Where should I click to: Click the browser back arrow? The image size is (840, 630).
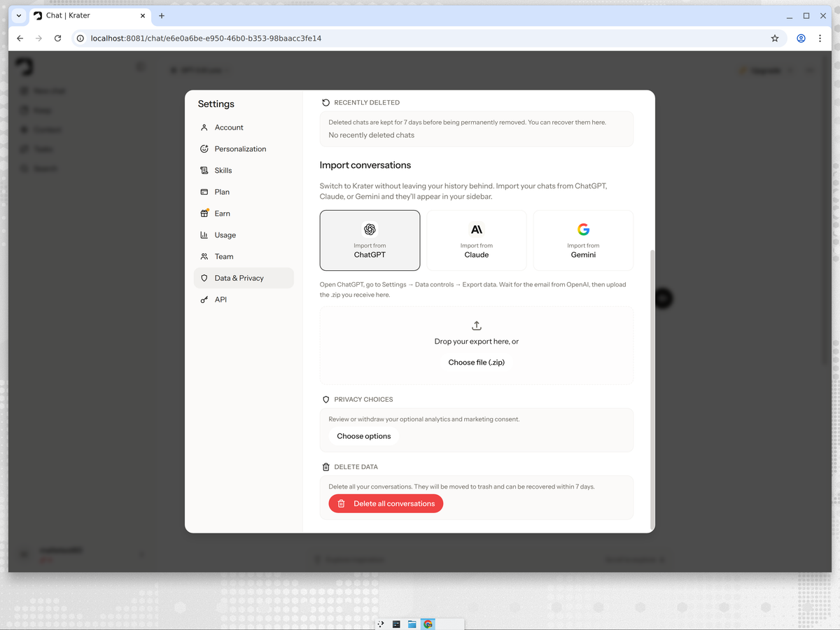tap(20, 38)
